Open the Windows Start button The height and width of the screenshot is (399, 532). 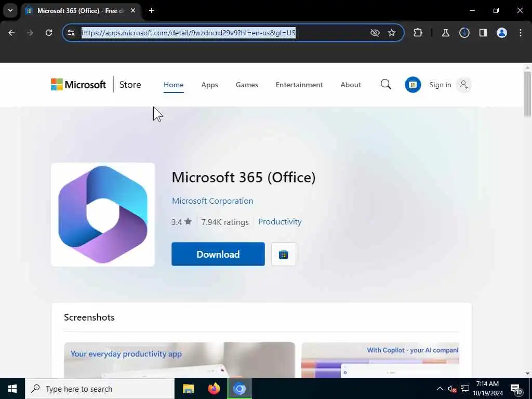click(12, 389)
